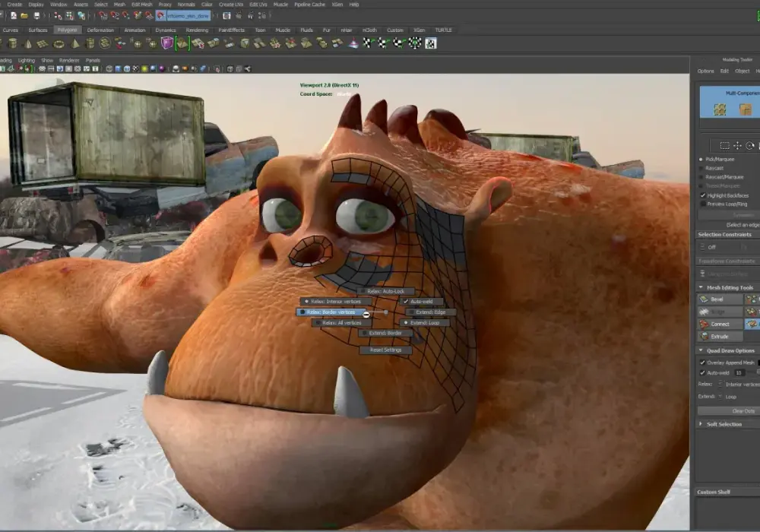Choose Relax: Border vertices in marking menu

(x=331, y=312)
